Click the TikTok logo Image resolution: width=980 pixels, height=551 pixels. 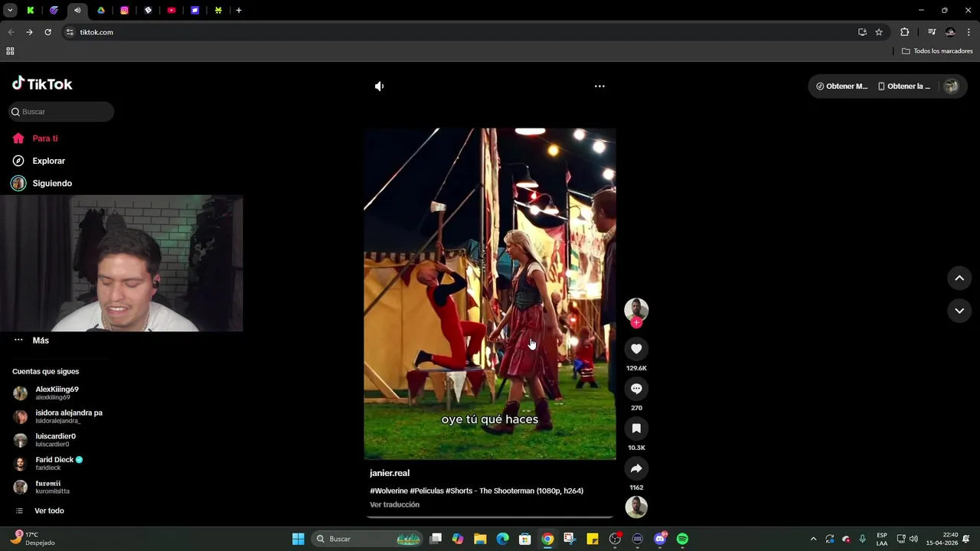pyautogui.click(x=42, y=83)
